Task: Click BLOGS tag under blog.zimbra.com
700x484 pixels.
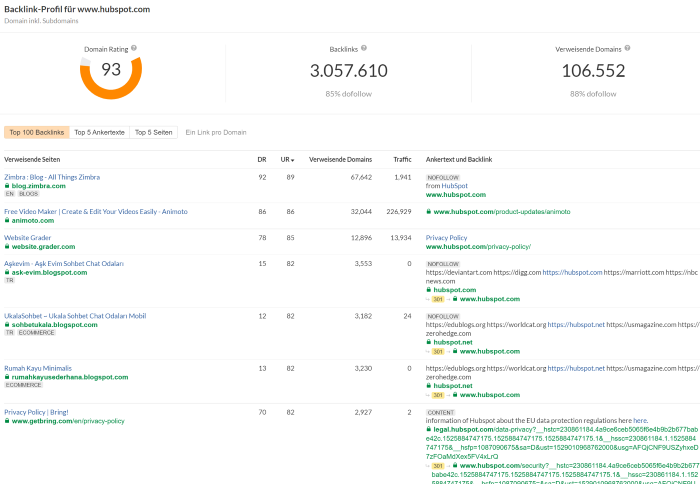Action: (29, 194)
